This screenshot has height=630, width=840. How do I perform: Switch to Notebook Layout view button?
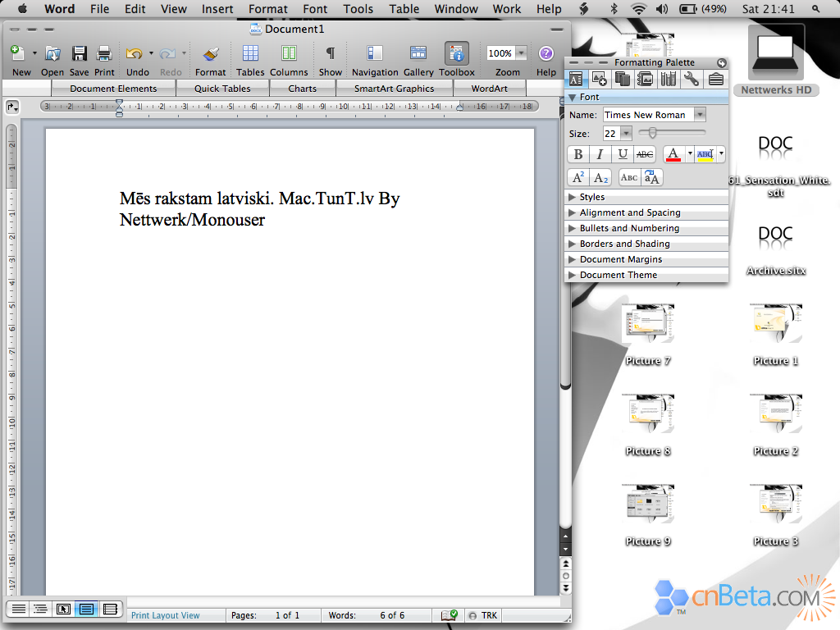point(110,609)
